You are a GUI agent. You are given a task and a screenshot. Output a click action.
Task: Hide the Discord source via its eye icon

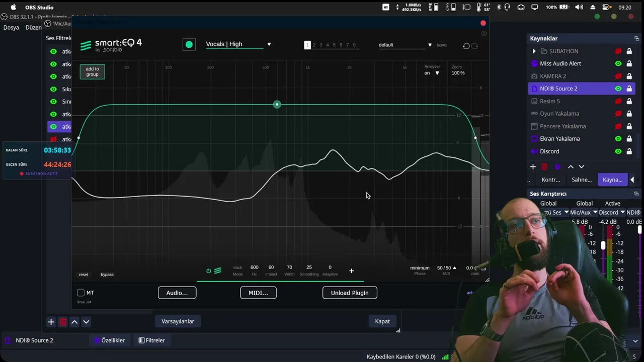618,151
